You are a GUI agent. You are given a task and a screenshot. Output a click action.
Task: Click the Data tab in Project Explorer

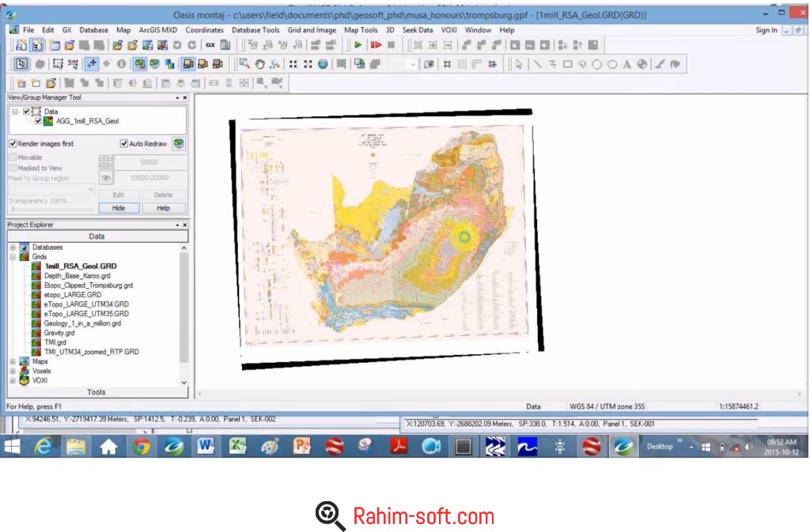click(97, 236)
